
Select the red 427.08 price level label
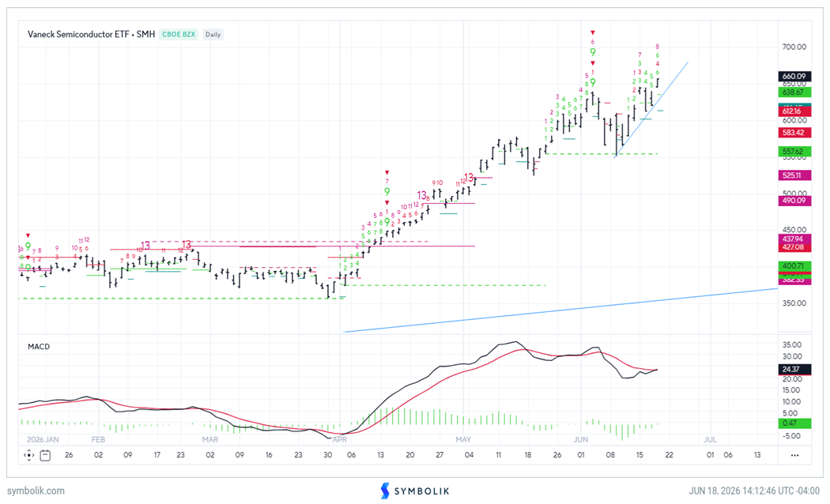click(x=794, y=247)
